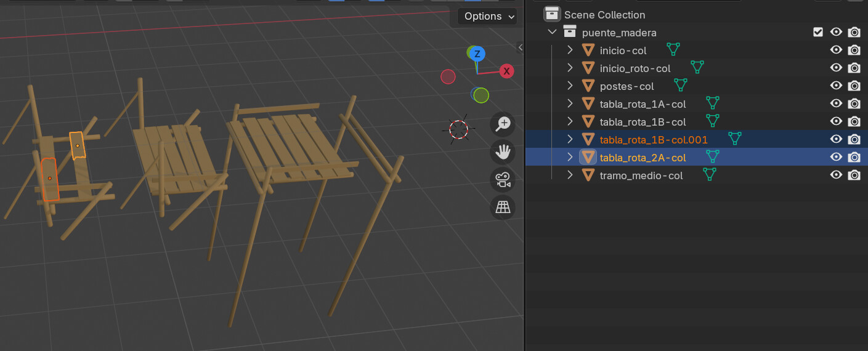868x351 pixels.
Task: Click the object icon of tabla_rota_2A-col
Action: click(588, 158)
